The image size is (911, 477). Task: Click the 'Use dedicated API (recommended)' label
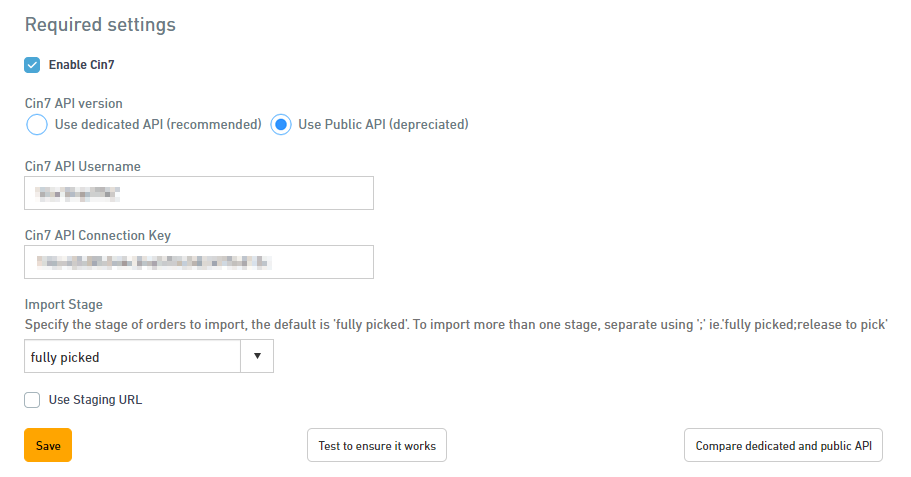(x=158, y=125)
